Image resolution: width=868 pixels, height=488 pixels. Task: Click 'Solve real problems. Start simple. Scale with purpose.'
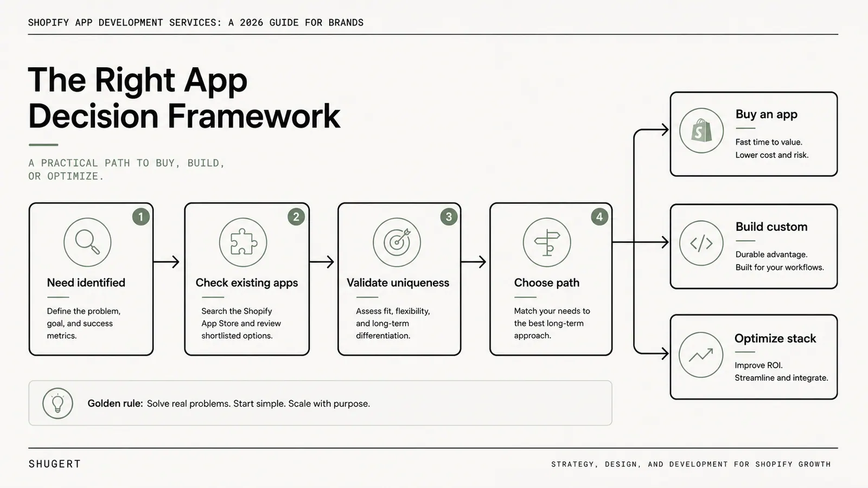(258, 403)
